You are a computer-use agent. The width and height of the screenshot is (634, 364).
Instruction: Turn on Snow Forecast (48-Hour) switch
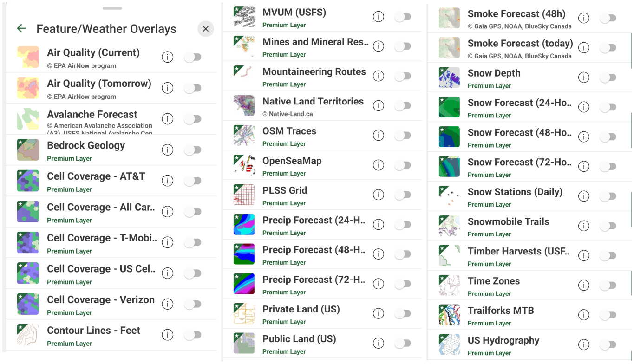click(608, 137)
